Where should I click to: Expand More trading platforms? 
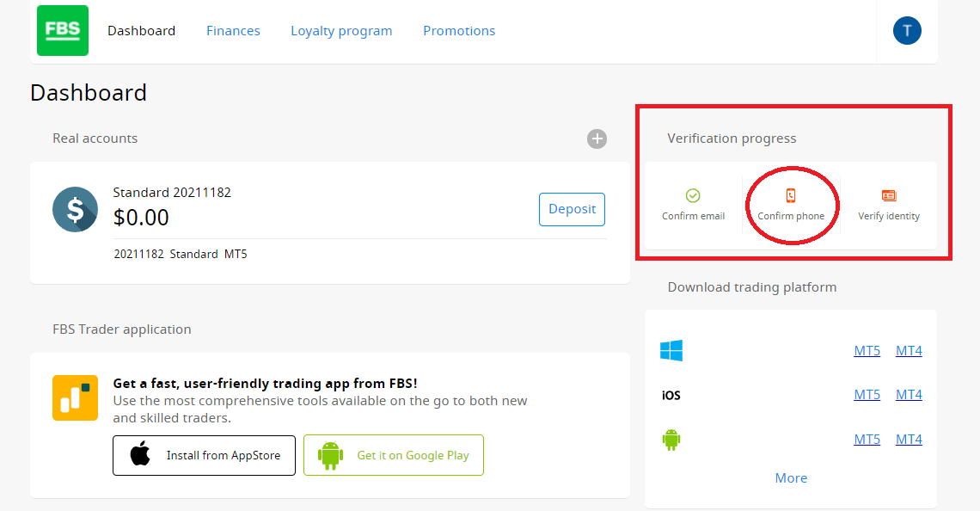click(x=791, y=477)
